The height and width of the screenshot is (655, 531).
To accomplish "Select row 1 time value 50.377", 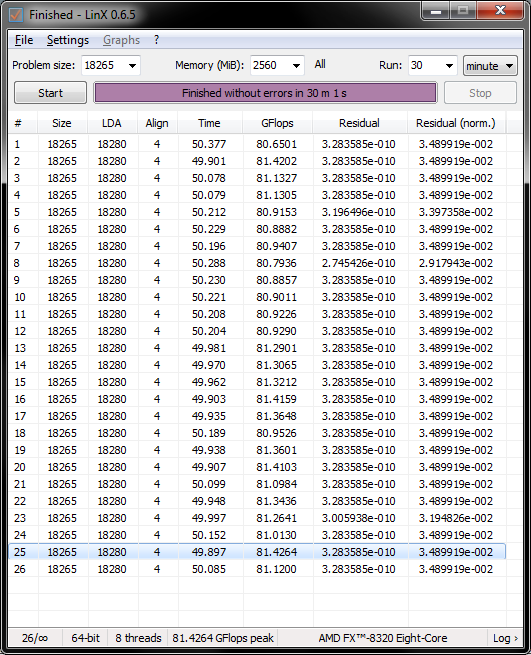I will (x=209, y=145).
